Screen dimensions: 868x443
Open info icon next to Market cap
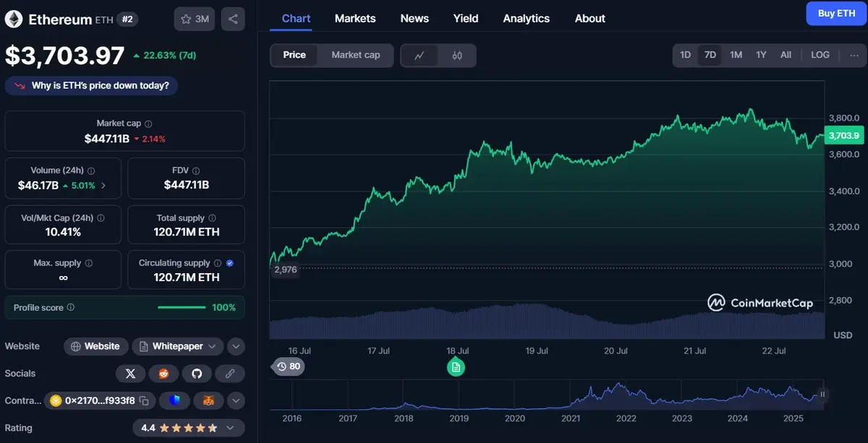(148, 124)
